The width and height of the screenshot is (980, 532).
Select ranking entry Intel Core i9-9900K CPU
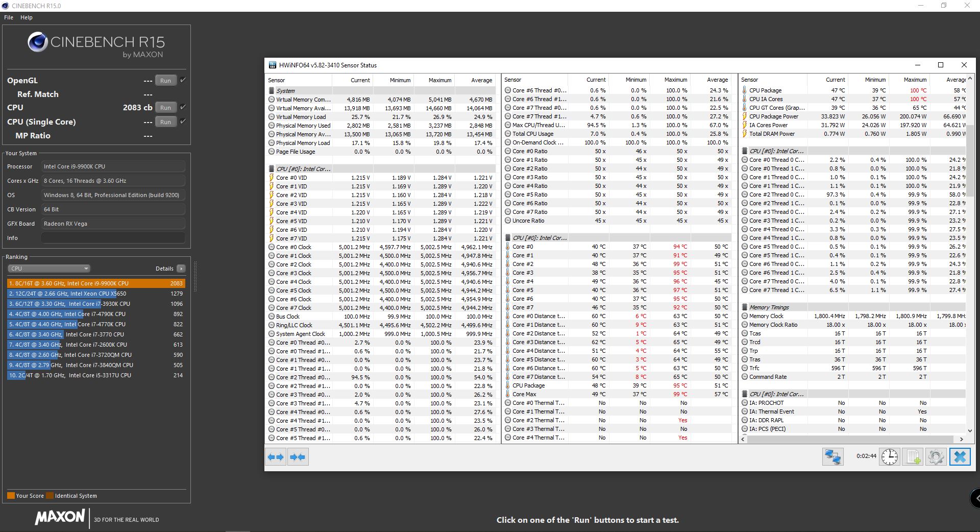pos(96,283)
